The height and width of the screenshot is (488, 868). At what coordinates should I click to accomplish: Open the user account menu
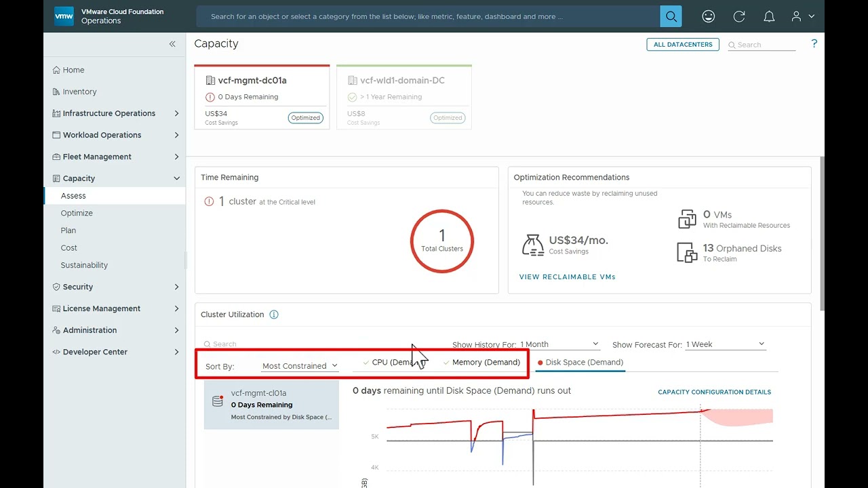802,16
